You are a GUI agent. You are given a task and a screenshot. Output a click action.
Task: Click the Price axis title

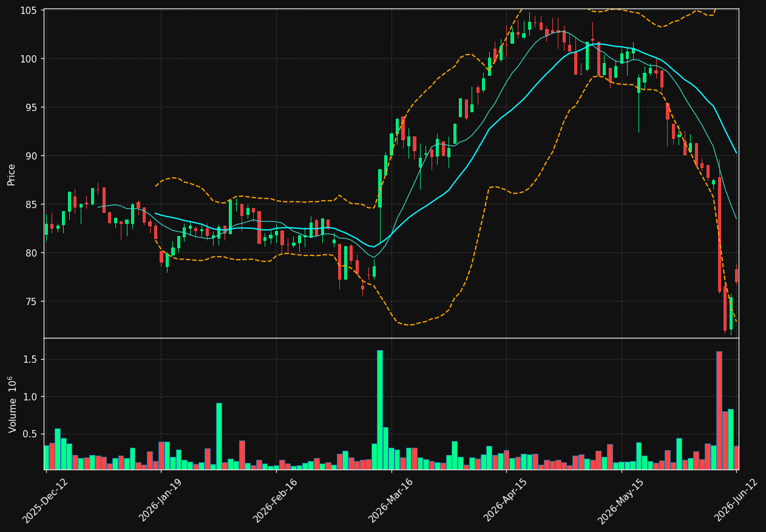point(12,173)
